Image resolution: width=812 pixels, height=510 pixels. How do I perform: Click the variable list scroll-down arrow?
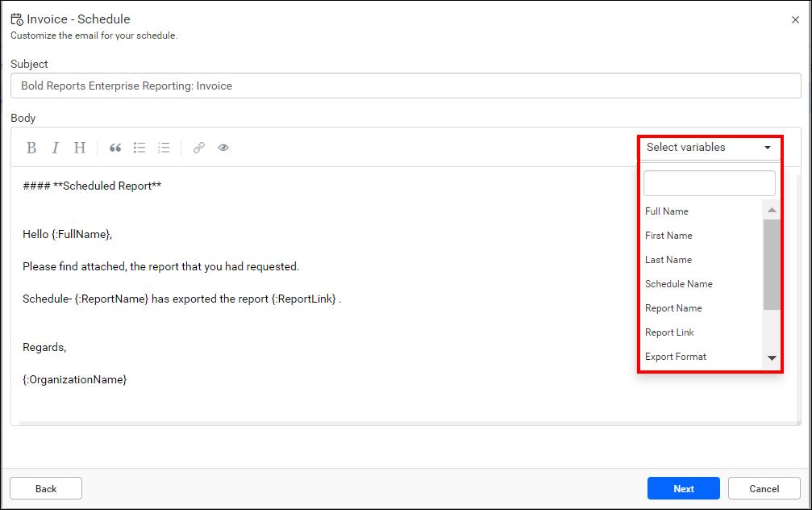pos(772,358)
